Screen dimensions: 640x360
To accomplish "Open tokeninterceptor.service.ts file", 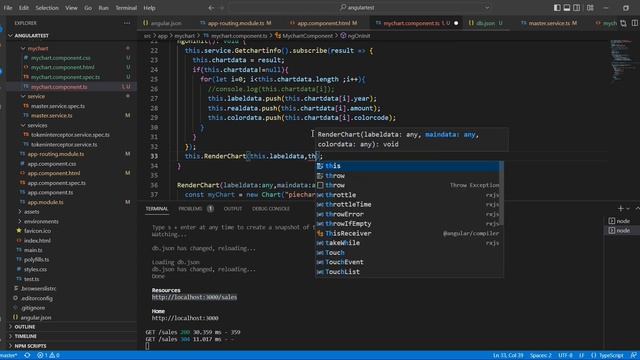I will 64,144.
